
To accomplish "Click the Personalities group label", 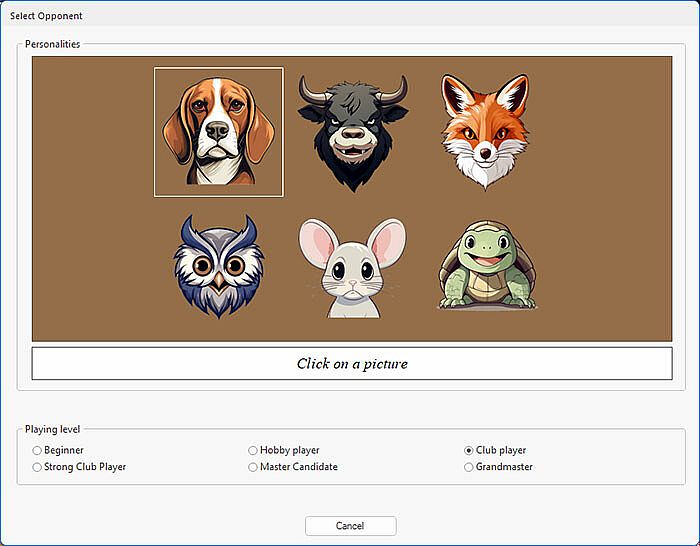I will click(x=53, y=44).
